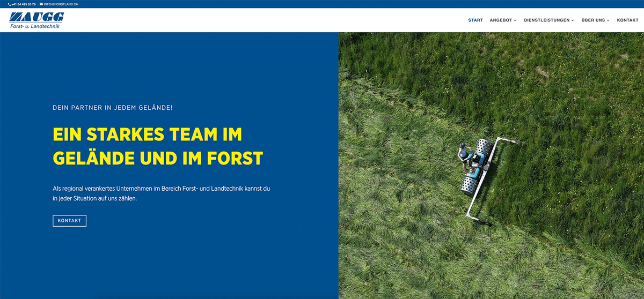Call phone number +41 34 495 55 79

pos(24,4)
